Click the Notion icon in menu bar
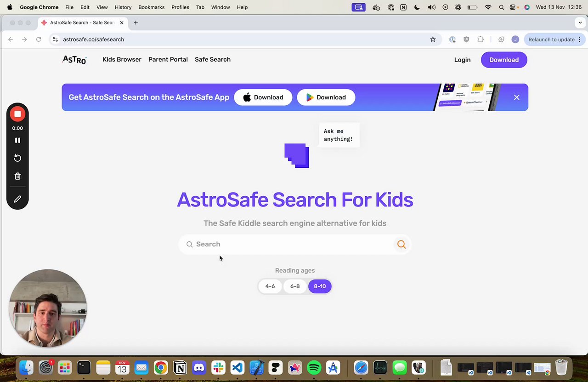The height and width of the screenshot is (382, 588). [x=403, y=7]
